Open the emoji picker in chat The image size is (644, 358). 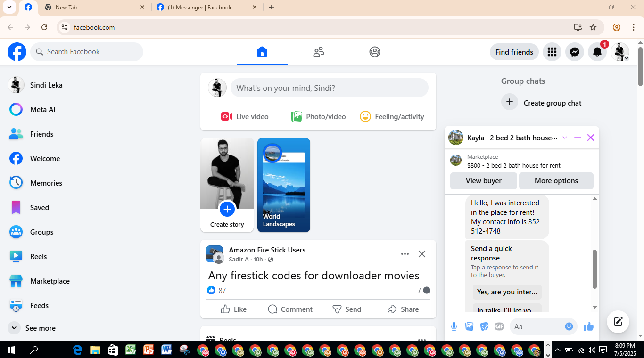click(x=569, y=326)
